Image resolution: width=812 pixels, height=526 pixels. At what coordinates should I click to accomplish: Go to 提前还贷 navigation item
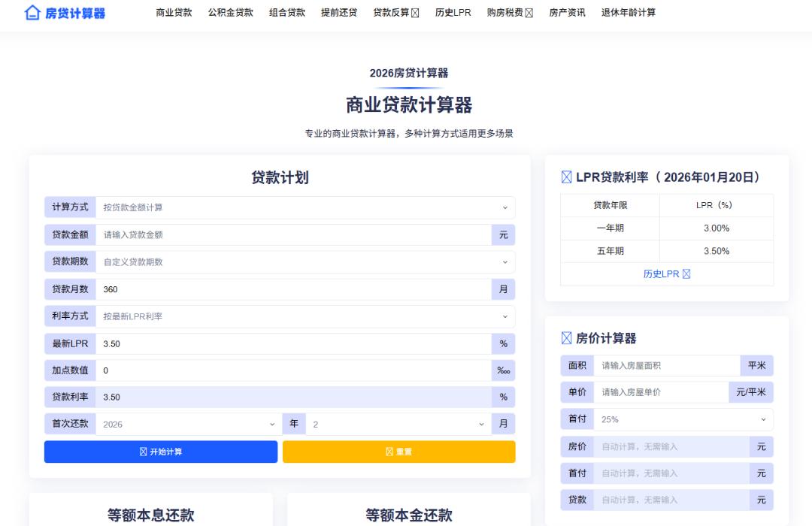(339, 13)
